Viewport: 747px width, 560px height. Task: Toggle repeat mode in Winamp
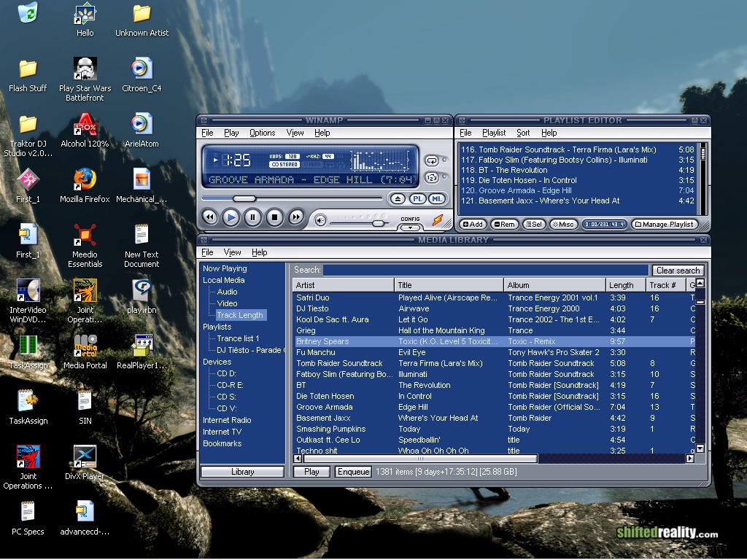tap(432, 161)
